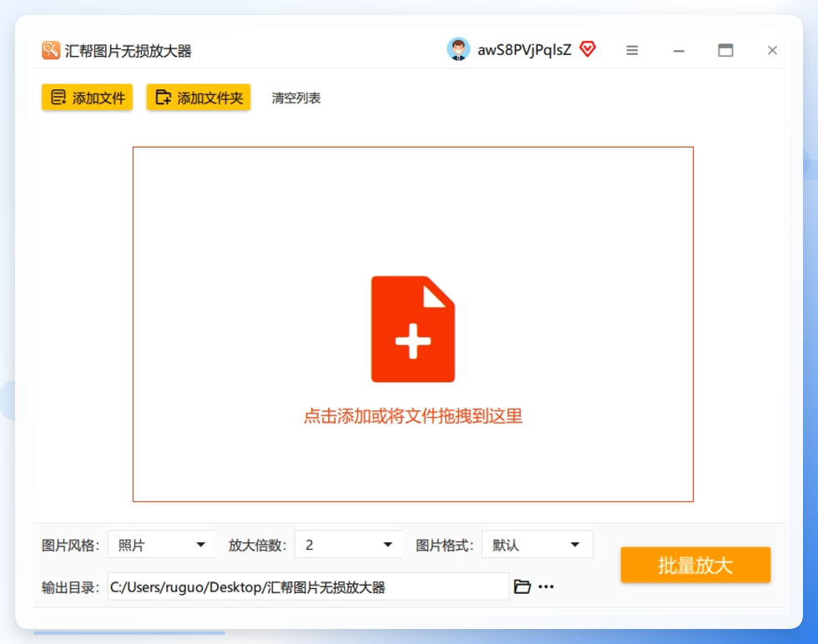
Task: Open the 图片风格 dropdown showing 照片
Action: 161,545
